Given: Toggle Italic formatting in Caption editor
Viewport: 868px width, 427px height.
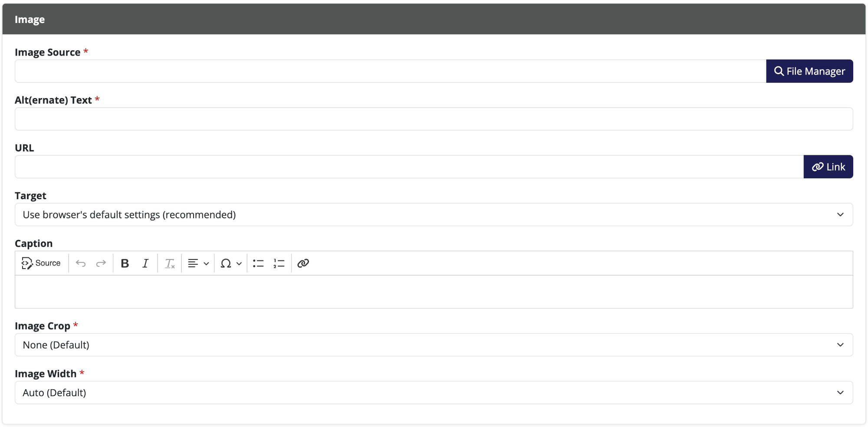Looking at the screenshot, I should (x=145, y=263).
